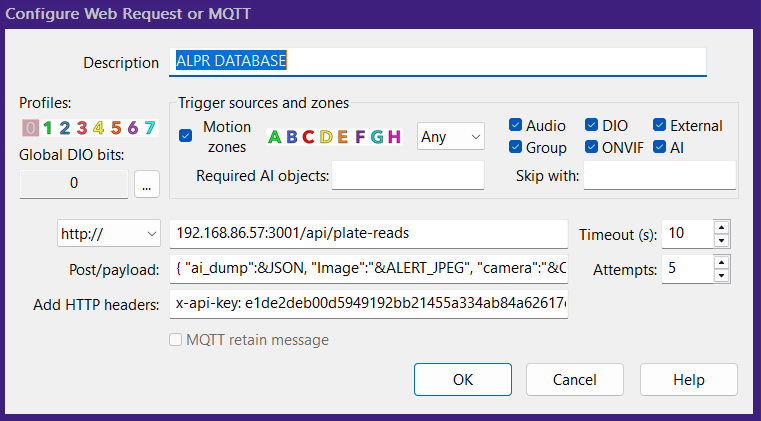Decrease the Attempts value
This screenshot has height=421, width=761.
click(x=720, y=275)
